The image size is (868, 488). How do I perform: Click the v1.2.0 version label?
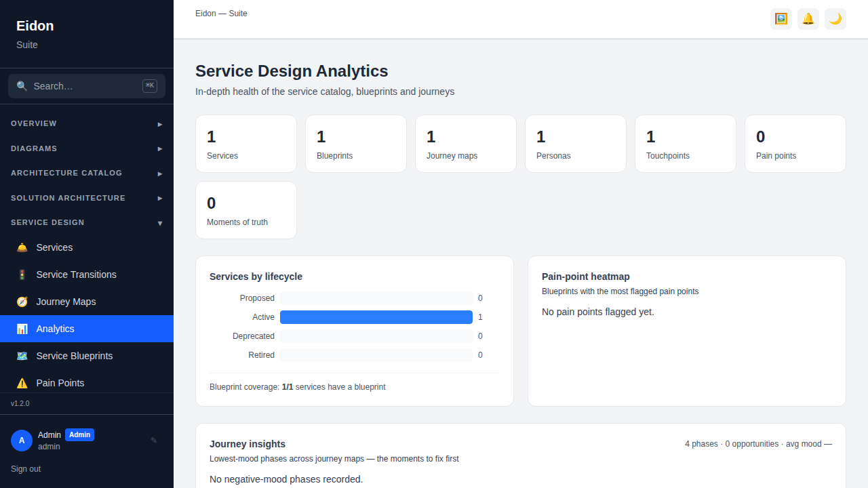20,403
